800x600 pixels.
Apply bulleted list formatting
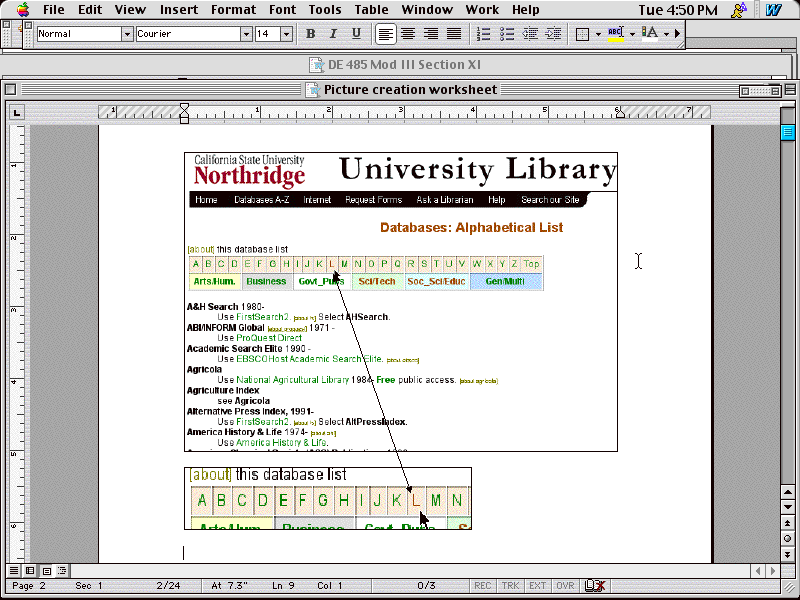(x=507, y=34)
